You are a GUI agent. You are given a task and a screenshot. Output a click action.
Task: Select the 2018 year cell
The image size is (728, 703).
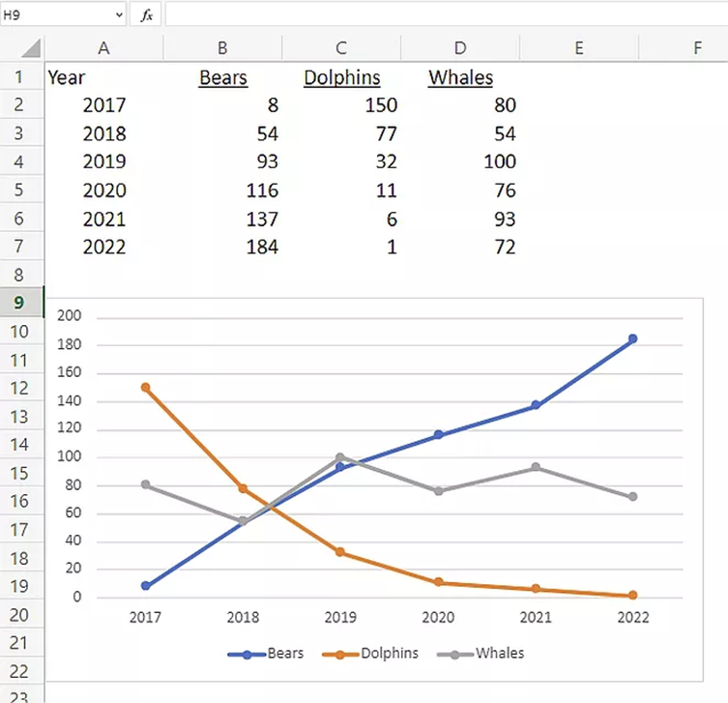coord(104,133)
